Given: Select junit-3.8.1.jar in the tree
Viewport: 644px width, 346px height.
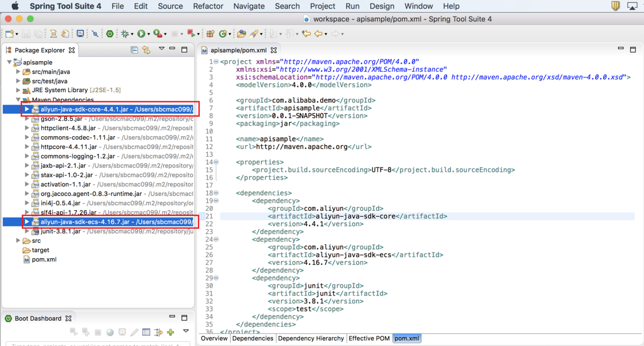Looking at the screenshot, I should 61,231.
